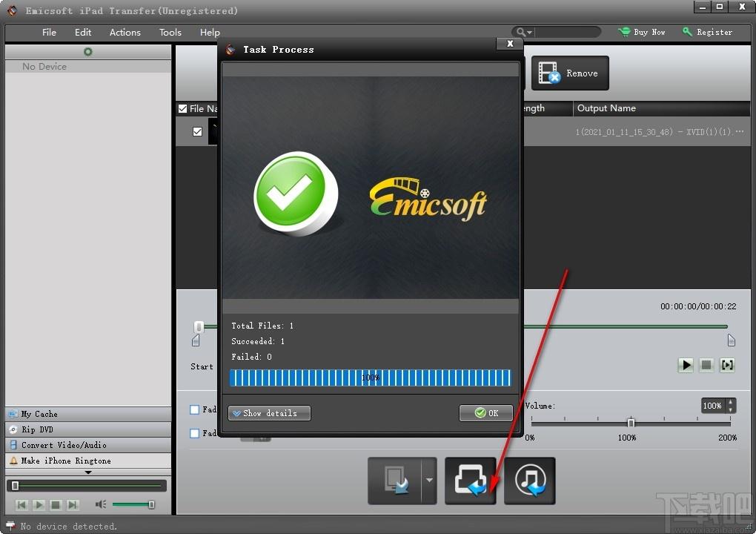
Task: Click the sidebar next track button
Action: coord(73,504)
